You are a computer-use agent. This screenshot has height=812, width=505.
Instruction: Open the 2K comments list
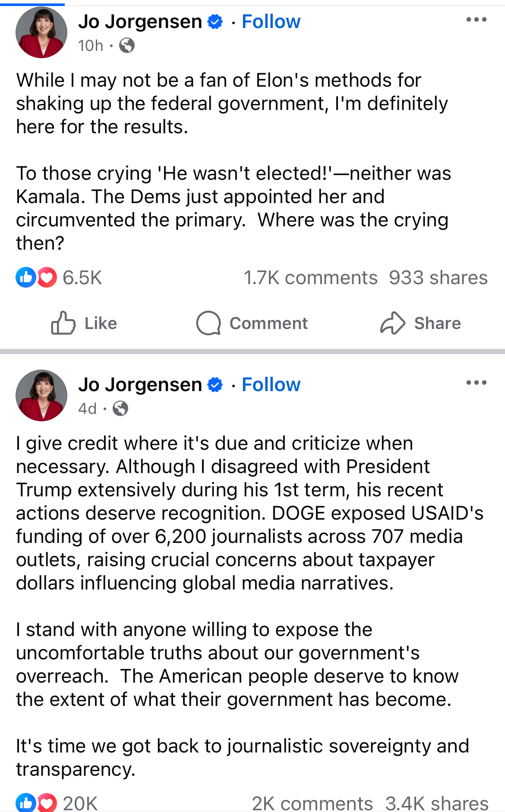click(312, 803)
